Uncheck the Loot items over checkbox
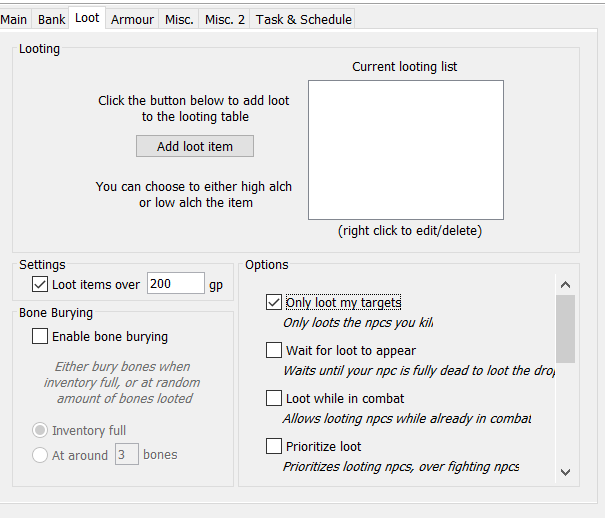 [40, 284]
